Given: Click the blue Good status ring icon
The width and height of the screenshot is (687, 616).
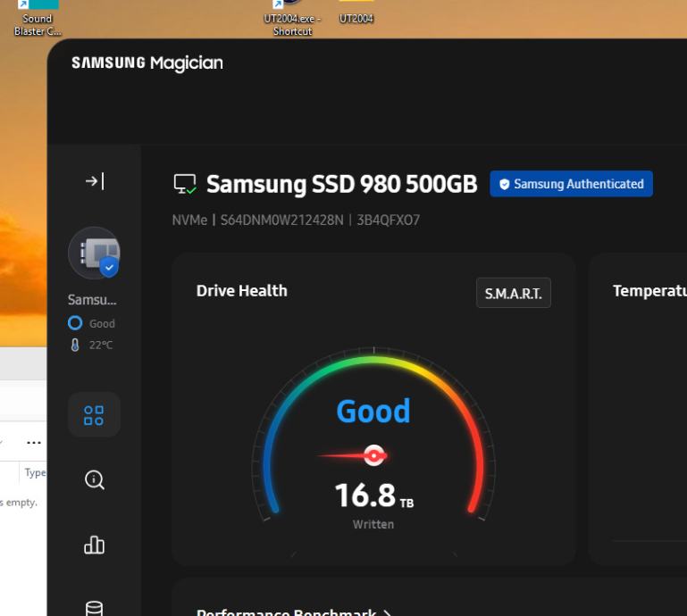Looking at the screenshot, I should pyautogui.click(x=75, y=323).
